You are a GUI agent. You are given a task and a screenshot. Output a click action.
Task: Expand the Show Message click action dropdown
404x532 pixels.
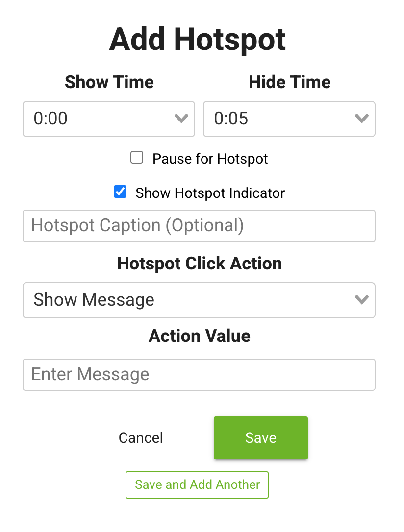coord(191,300)
